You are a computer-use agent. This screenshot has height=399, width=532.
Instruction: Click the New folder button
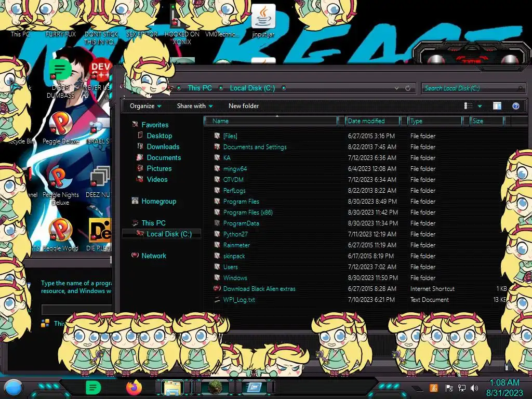[x=244, y=106]
